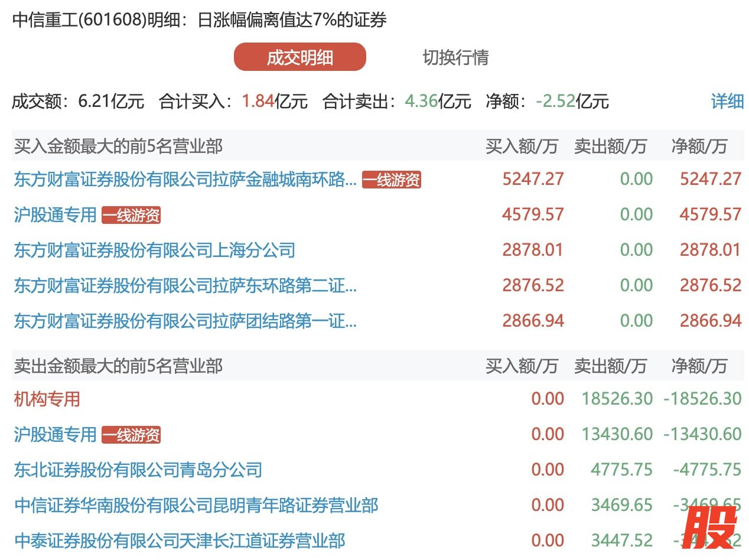The image size is (749, 560).
Task: Open 东方财富证券 拉萨团结路第一 branch link
Action: click(185, 321)
